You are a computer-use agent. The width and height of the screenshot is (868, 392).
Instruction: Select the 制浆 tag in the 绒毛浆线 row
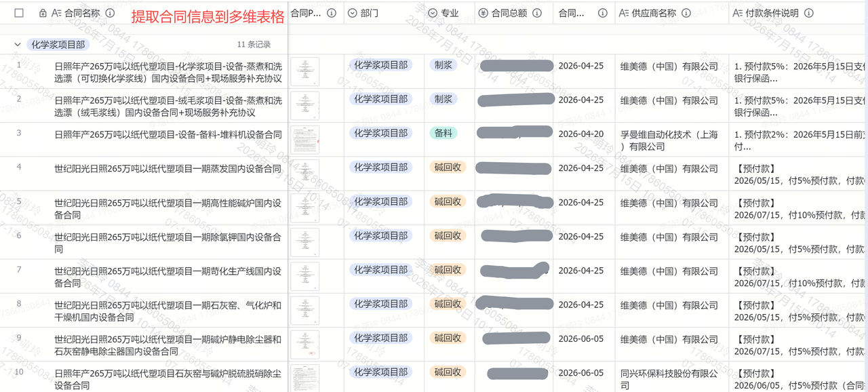443,99
